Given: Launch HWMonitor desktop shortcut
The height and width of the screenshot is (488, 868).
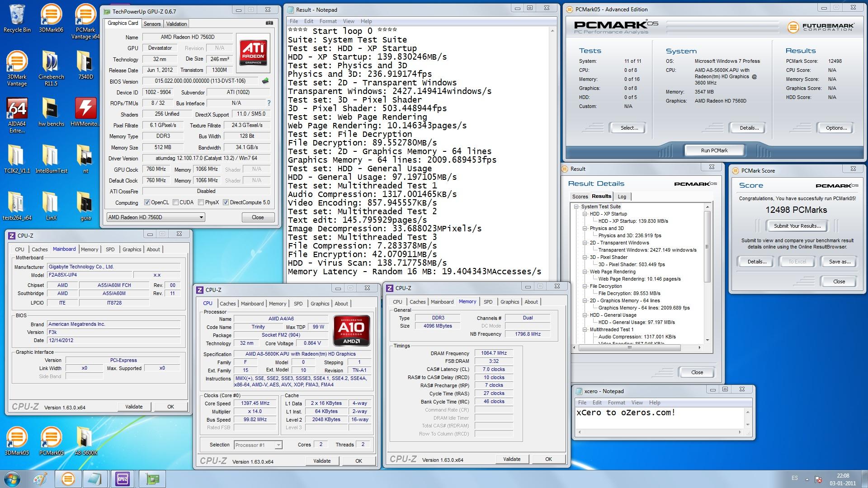Looking at the screenshot, I should (x=85, y=112).
